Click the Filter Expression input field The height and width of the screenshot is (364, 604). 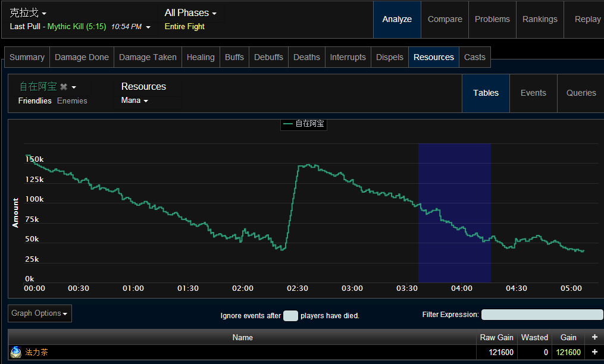[542, 315]
